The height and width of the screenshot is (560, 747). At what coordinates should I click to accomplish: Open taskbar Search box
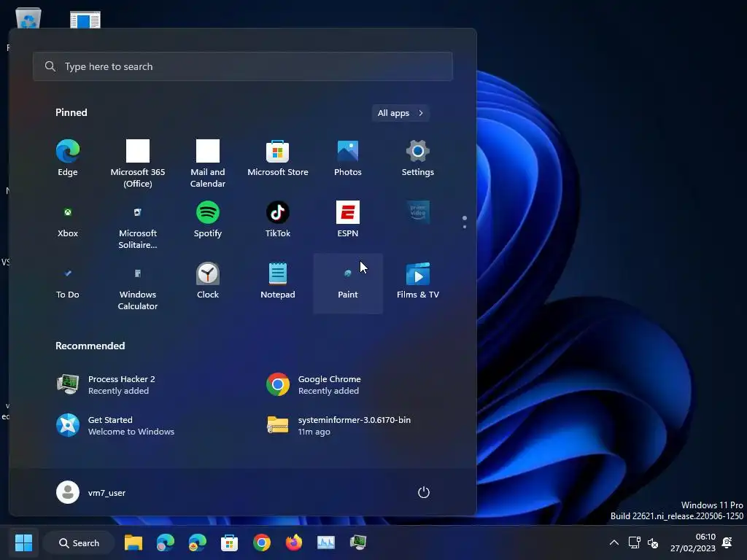[x=79, y=542]
